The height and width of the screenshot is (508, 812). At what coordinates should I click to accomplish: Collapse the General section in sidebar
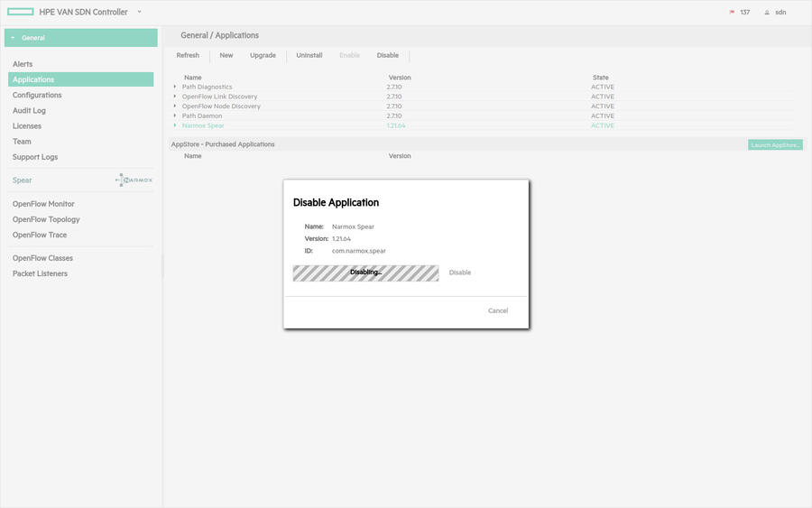(13, 38)
